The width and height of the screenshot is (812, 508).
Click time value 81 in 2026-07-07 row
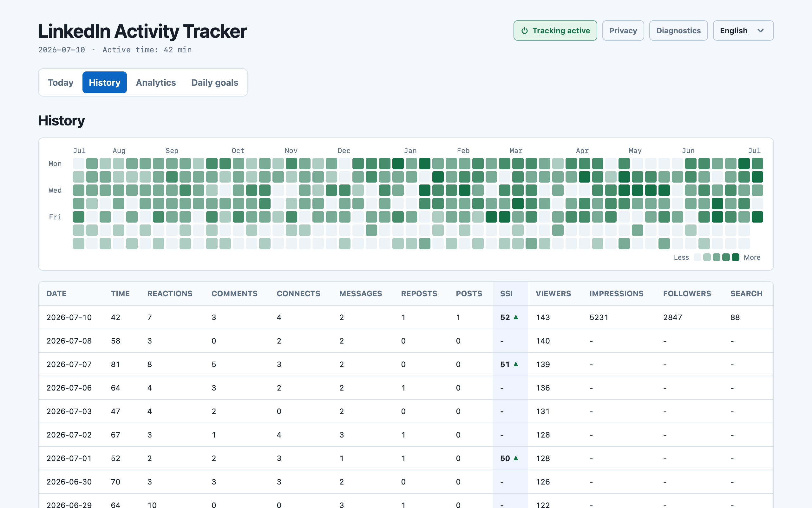pos(115,364)
